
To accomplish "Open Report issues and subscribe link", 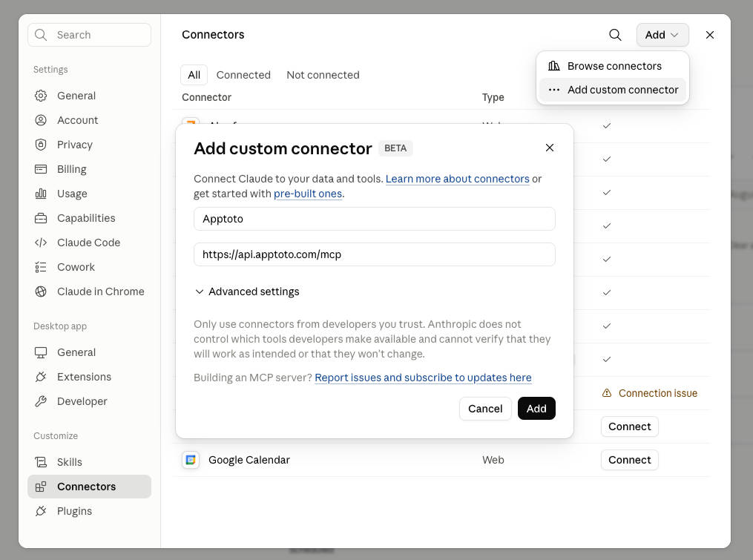I will [x=423, y=378].
